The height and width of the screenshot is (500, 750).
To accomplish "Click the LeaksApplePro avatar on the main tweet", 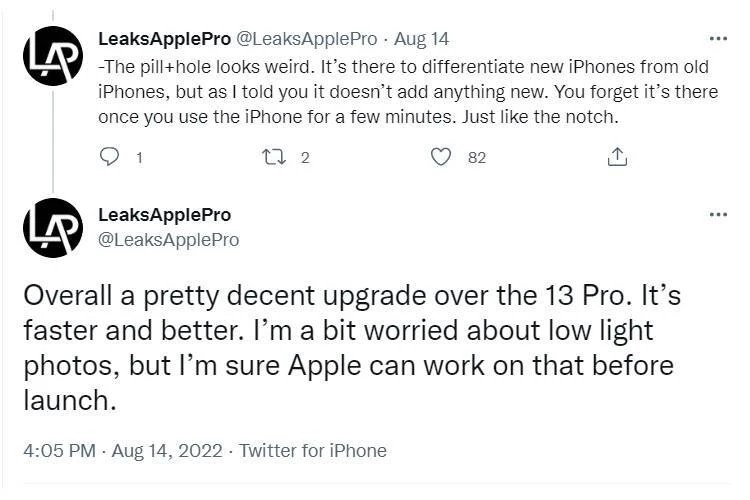I will [x=52, y=228].
